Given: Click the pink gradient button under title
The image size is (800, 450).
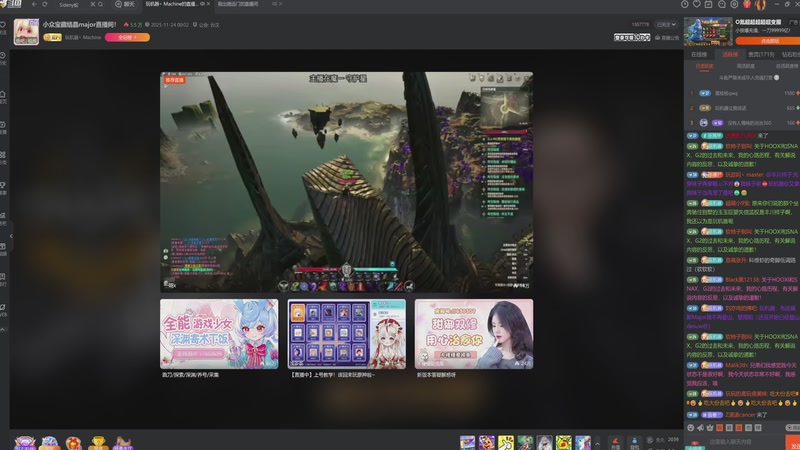Looking at the screenshot, I should 127,37.
